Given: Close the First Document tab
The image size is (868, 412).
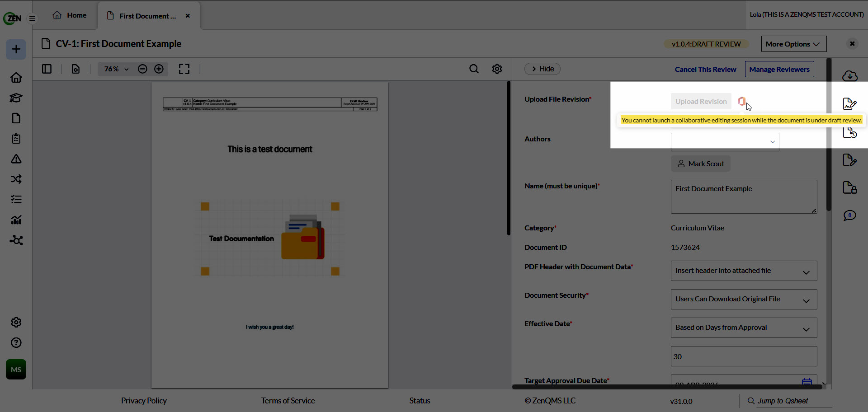Looking at the screenshot, I should [x=188, y=16].
